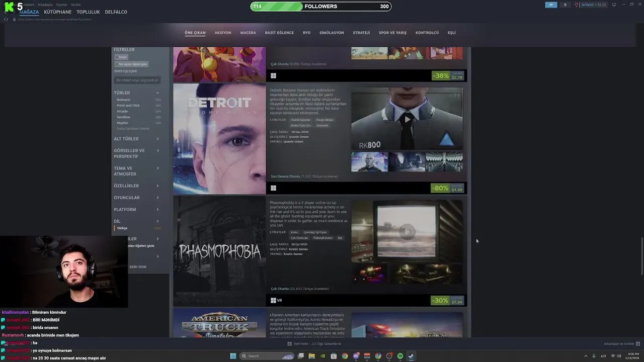Click the GERİ DÖN button

point(138,267)
